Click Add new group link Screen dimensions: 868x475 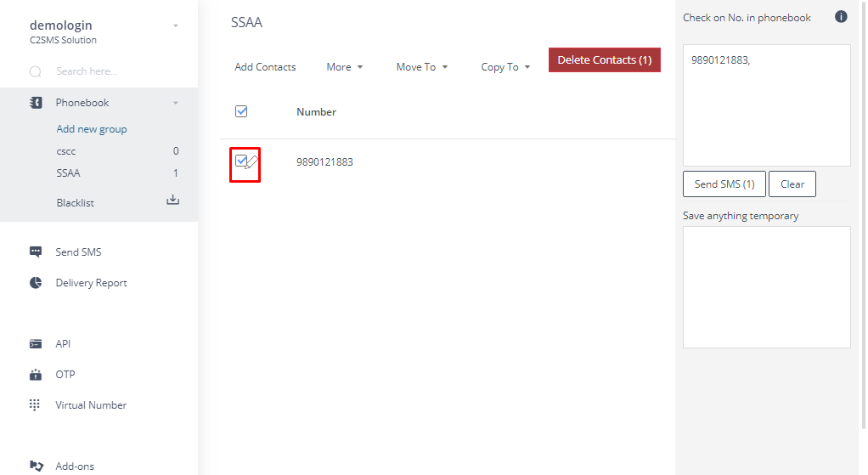pyautogui.click(x=92, y=129)
